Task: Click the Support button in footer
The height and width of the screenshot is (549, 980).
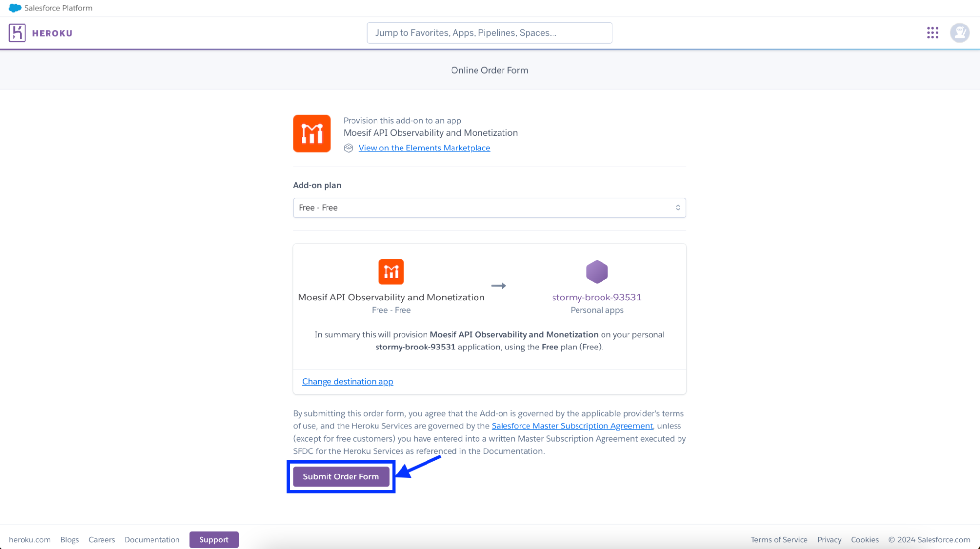Action: [214, 539]
